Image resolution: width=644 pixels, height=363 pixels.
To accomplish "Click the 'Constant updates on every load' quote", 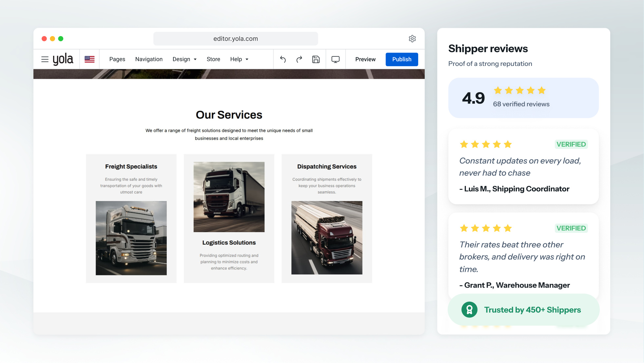I will tap(520, 167).
